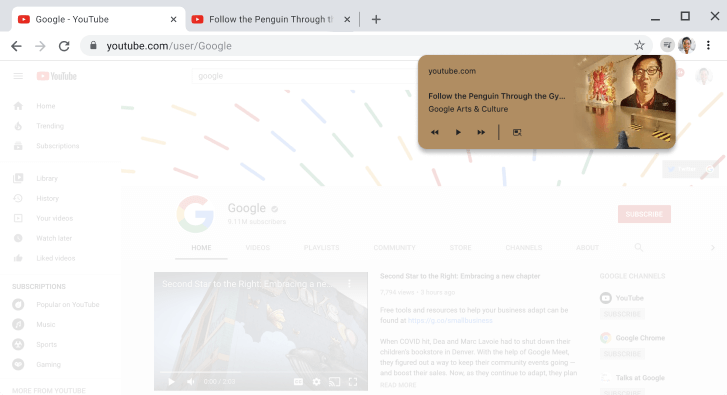Go back to the previous page
This screenshot has height=395, width=727.
pyautogui.click(x=16, y=46)
